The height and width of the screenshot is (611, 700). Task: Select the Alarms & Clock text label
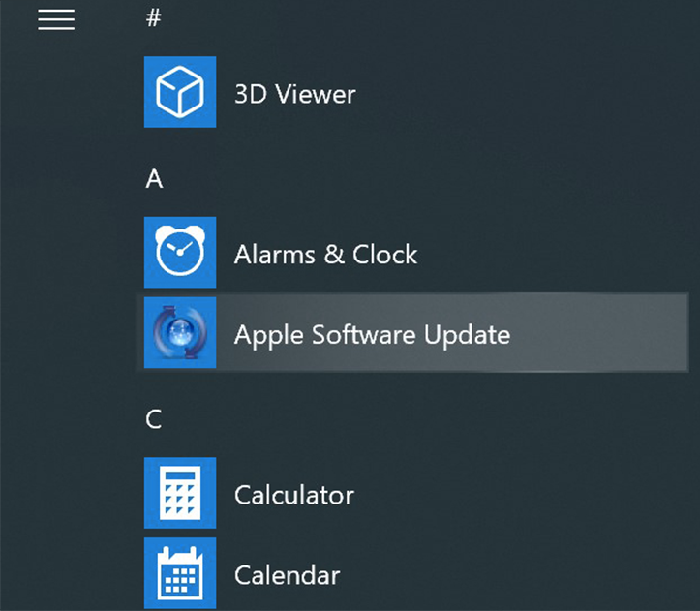(325, 255)
